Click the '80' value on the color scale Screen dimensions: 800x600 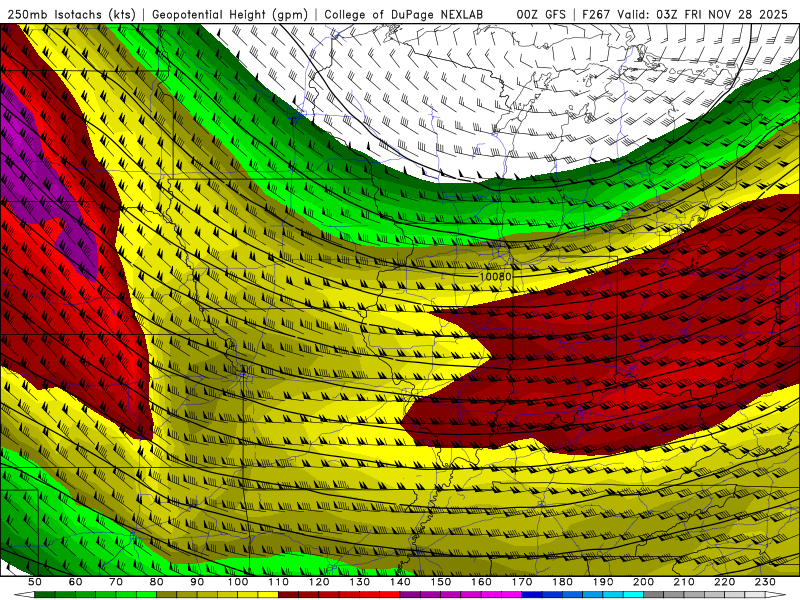click(157, 582)
